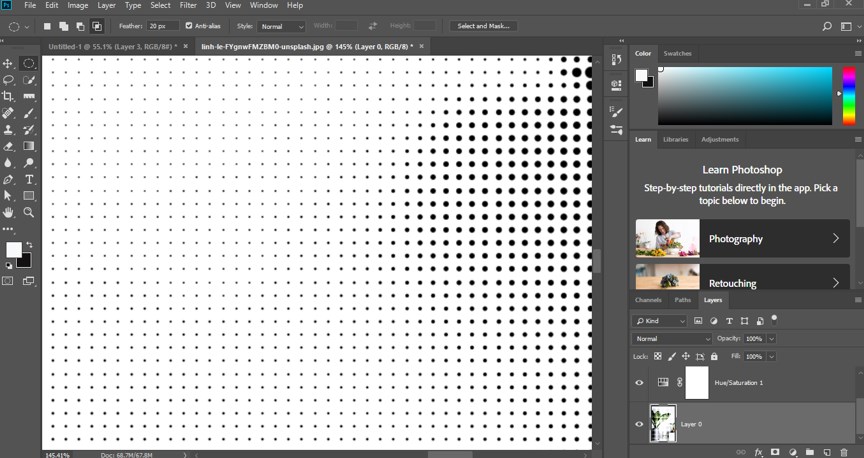Create a new layer from Layers footer
Screen dimensions: 864x458
(x=827, y=452)
